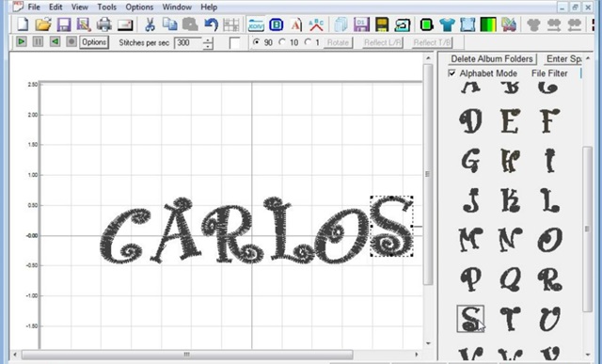Screen dimensions: 602x364
Task: Click the Save As disk-with-pencil icon
Action: tap(84, 24)
